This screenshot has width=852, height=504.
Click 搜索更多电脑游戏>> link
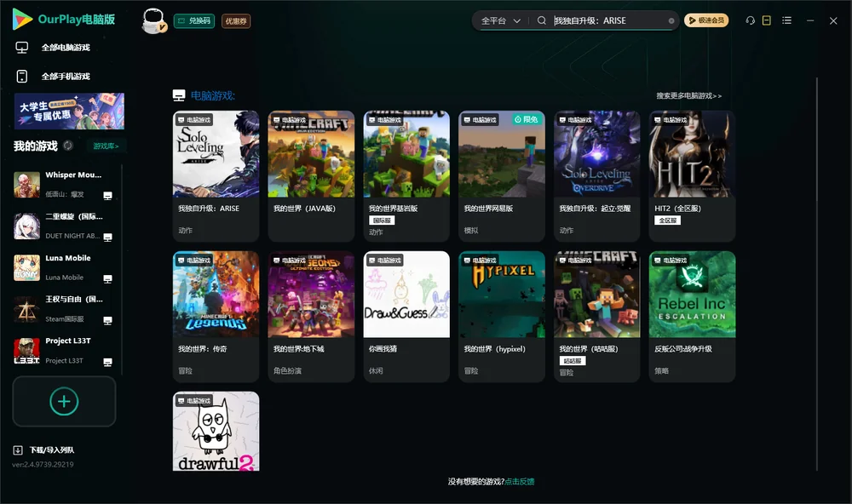point(689,96)
